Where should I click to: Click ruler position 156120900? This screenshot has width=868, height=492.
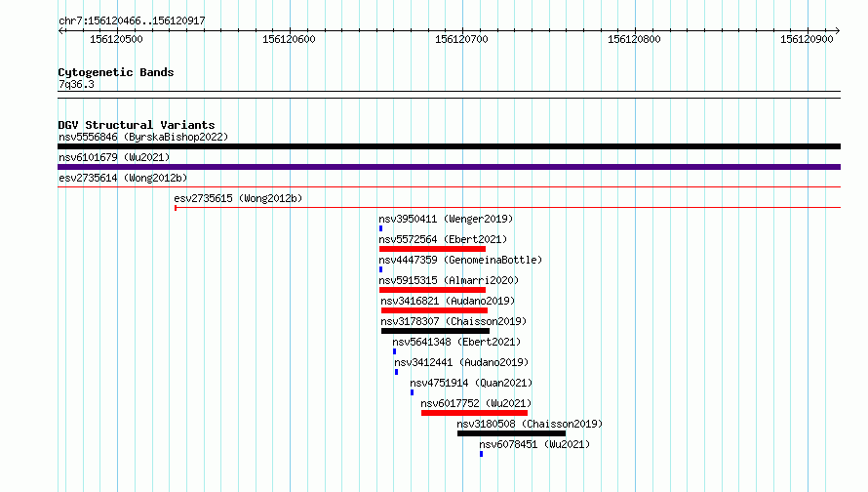(807, 39)
